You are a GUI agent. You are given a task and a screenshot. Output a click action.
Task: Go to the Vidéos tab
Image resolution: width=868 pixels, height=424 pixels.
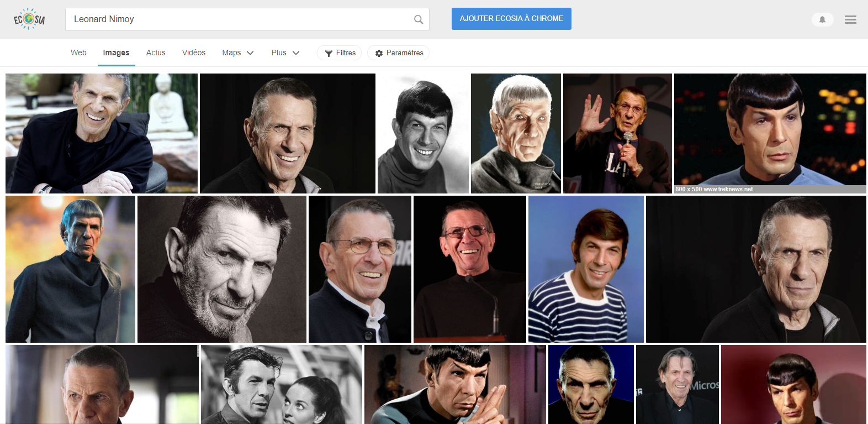(x=194, y=53)
